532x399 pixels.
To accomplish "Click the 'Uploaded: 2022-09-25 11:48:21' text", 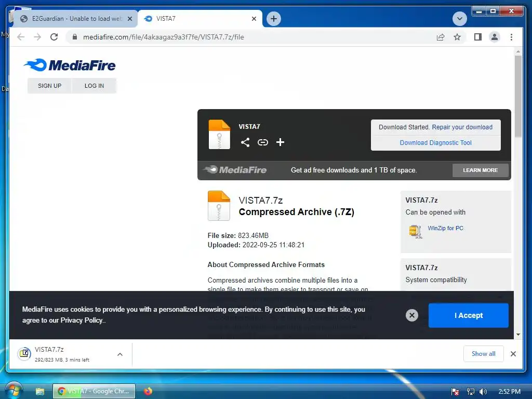I will 256,245.
